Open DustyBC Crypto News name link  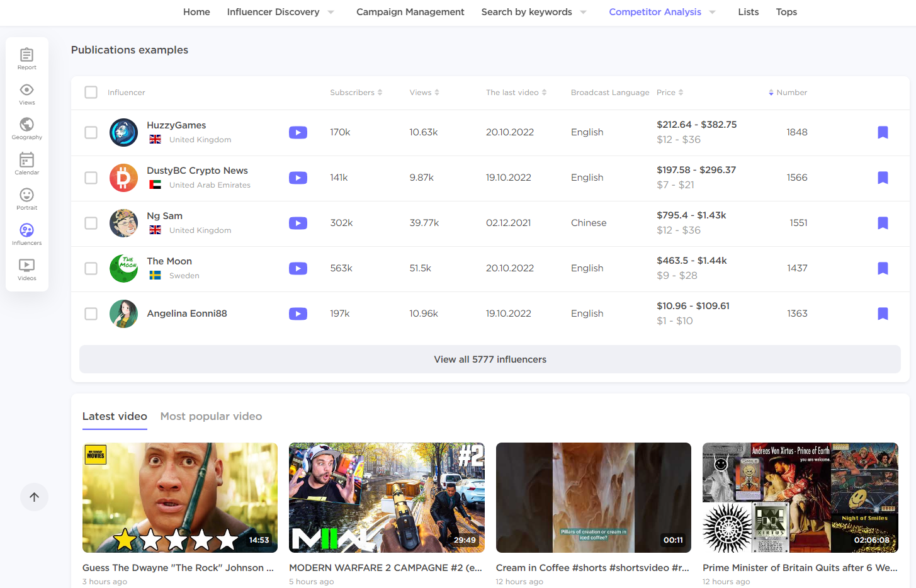click(197, 171)
